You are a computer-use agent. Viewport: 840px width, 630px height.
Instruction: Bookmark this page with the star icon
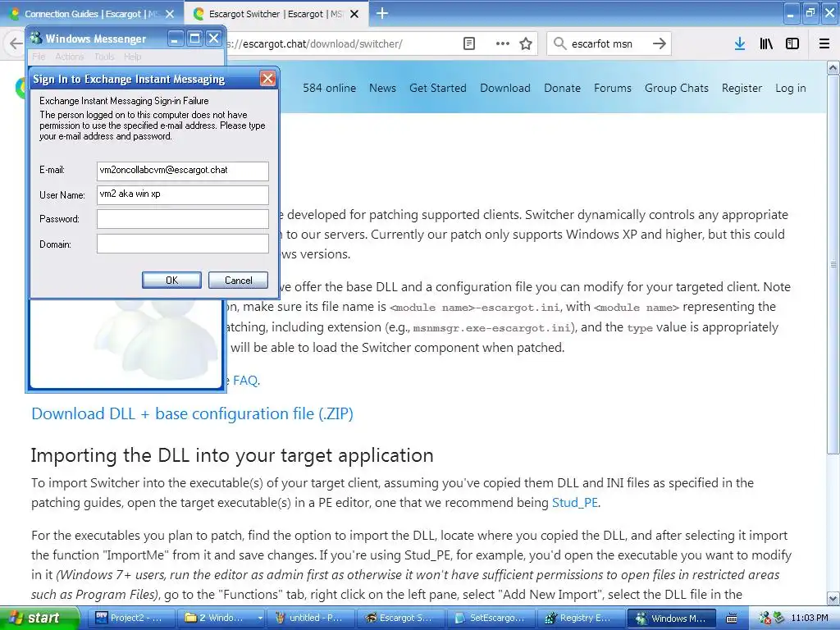pyautogui.click(x=526, y=43)
